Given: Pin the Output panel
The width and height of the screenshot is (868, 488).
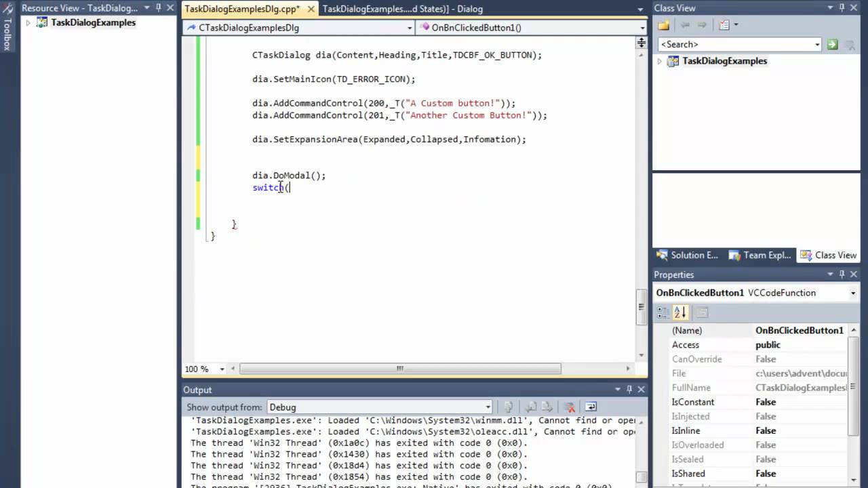Looking at the screenshot, I should (x=629, y=390).
